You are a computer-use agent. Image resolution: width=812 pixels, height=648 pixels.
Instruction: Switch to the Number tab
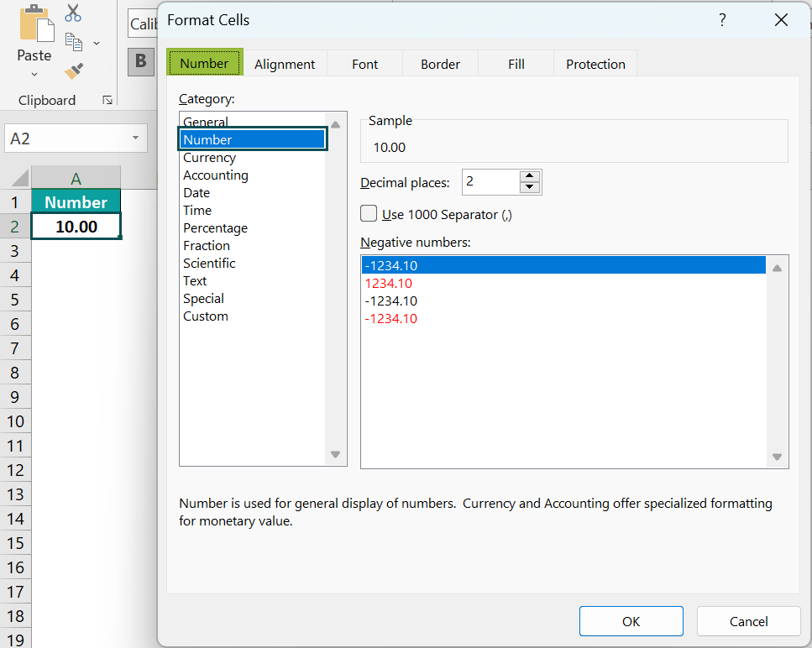205,63
